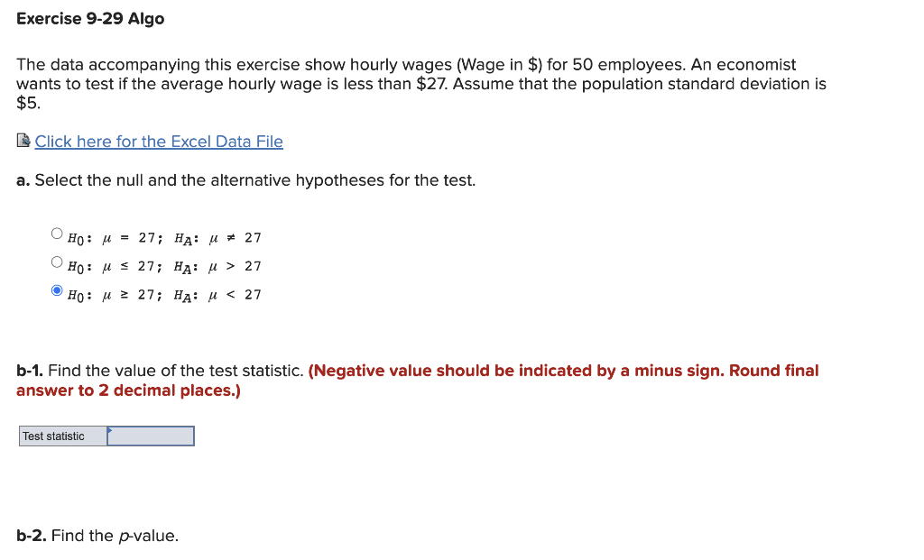Select radio option H0: μ = 27; HA: μ ≠ 27
This screenshot has height=560, width=924.
click(x=56, y=233)
